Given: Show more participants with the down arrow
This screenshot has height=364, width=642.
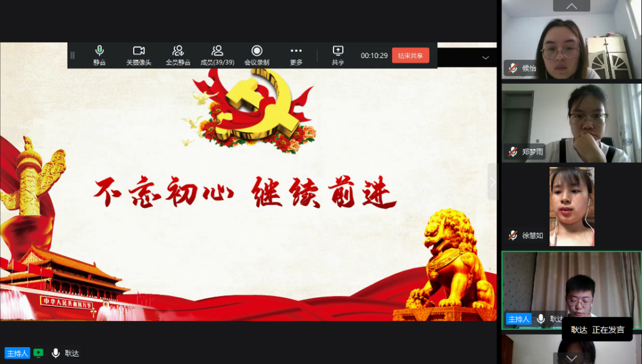Looking at the screenshot, I should (571, 358).
